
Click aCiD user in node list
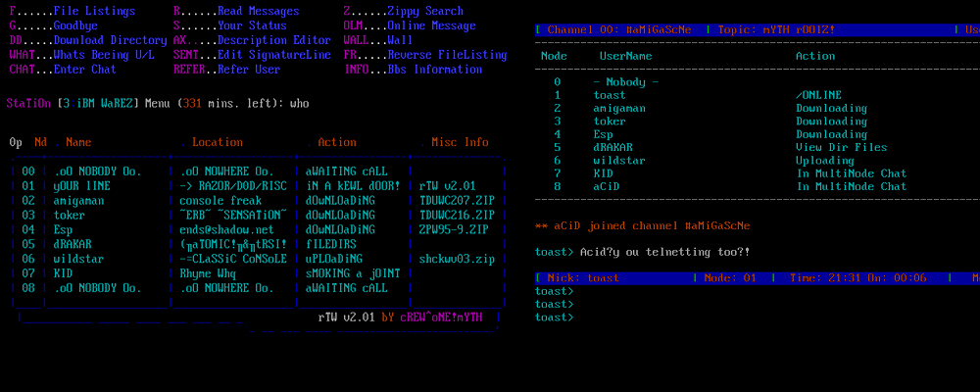click(x=607, y=186)
